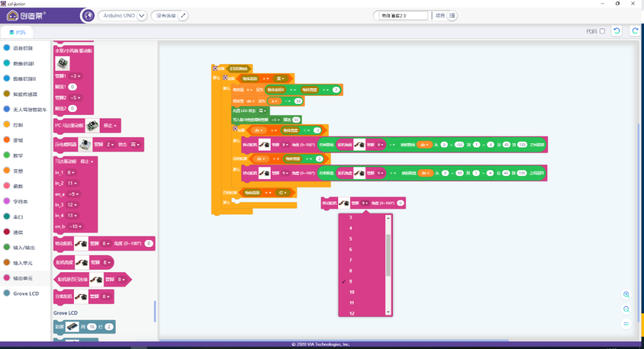Zoom in the workspace
Viewport: 644px width, 349px height.
click(626, 295)
